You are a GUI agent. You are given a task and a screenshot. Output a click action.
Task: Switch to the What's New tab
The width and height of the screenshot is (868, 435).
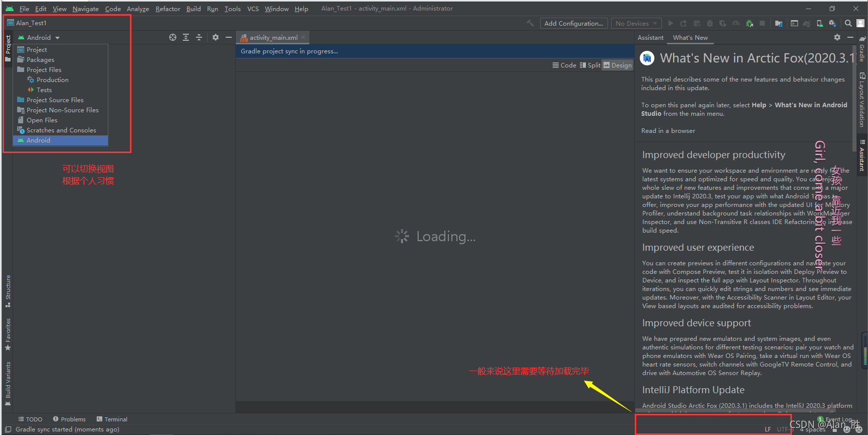690,38
